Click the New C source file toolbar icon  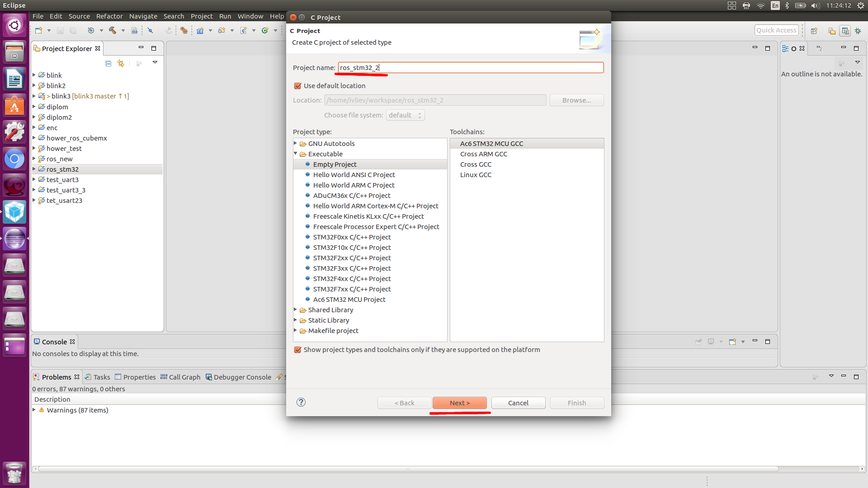pos(243,31)
